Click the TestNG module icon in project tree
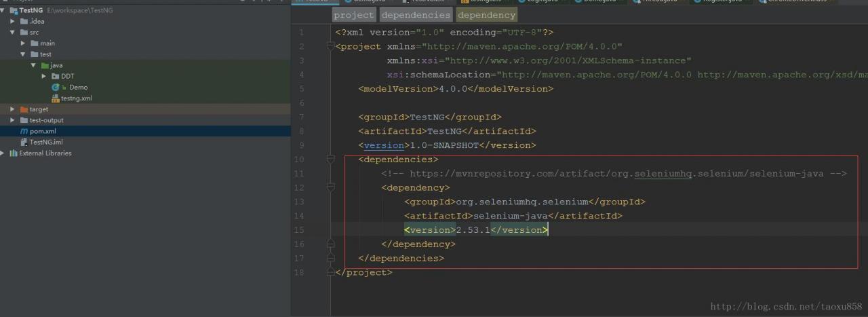Screen dimensions: 868x317 (x=14, y=10)
